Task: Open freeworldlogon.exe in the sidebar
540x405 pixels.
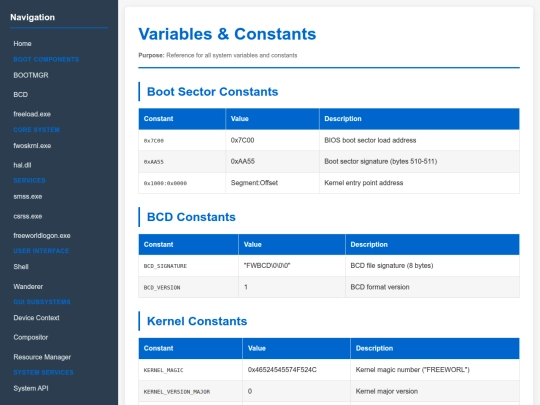Action: pyautogui.click(x=42, y=236)
